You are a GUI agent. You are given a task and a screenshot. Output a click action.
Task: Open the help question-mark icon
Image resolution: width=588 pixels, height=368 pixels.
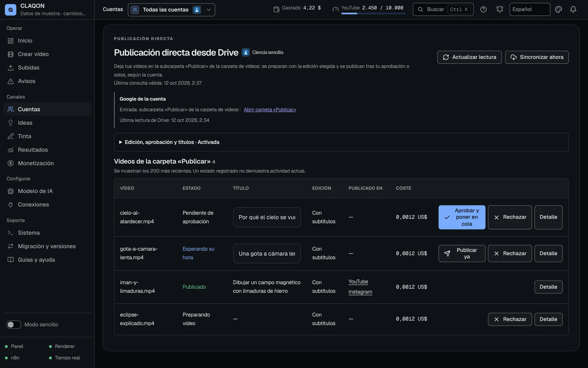point(484,10)
